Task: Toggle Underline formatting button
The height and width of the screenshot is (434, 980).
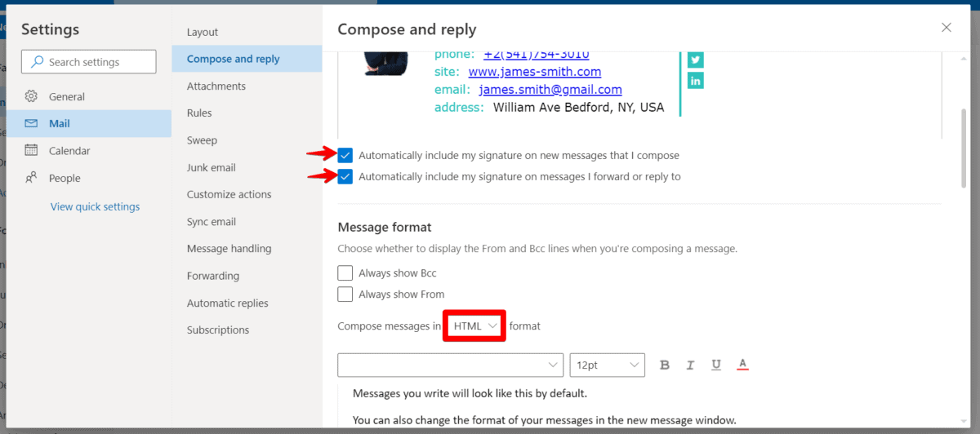Action: 715,365
